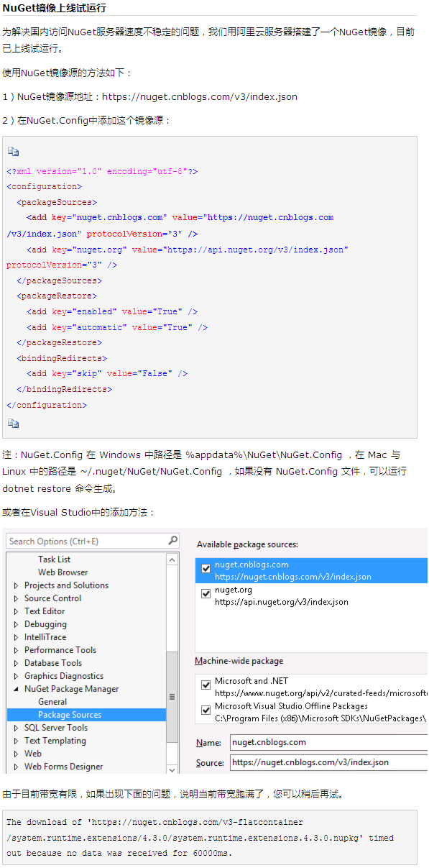Expand the Debugging node

[17, 624]
